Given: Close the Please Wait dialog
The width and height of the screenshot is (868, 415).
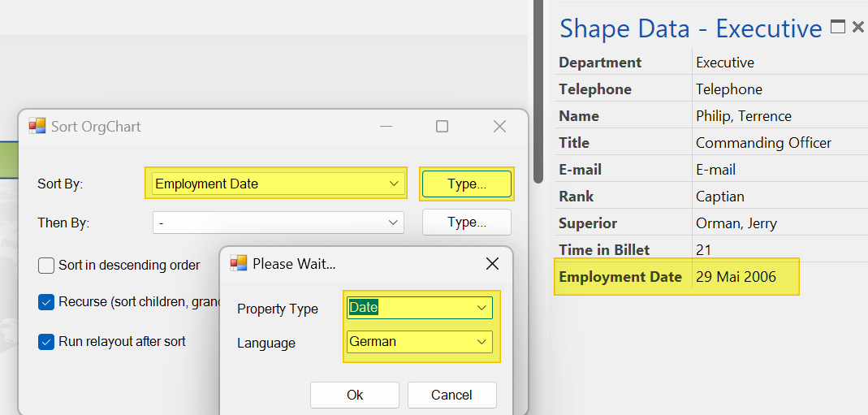Looking at the screenshot, I should pos(492,264).
